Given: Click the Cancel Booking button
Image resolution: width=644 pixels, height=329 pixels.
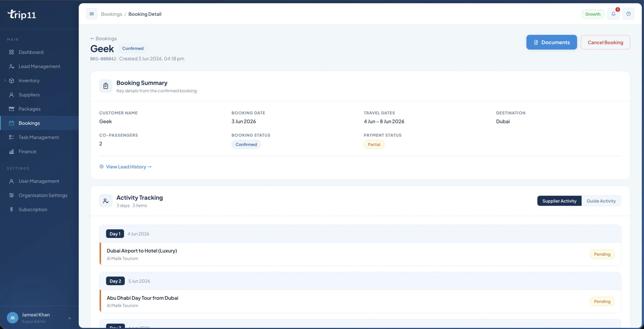Looking at the screenshot, I should coord(605,42).
